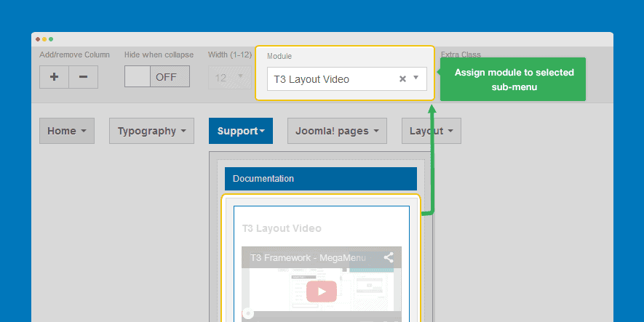644x322 pixels.
Task: Click the plus icon to add column
Action: (x=54, y=77)
